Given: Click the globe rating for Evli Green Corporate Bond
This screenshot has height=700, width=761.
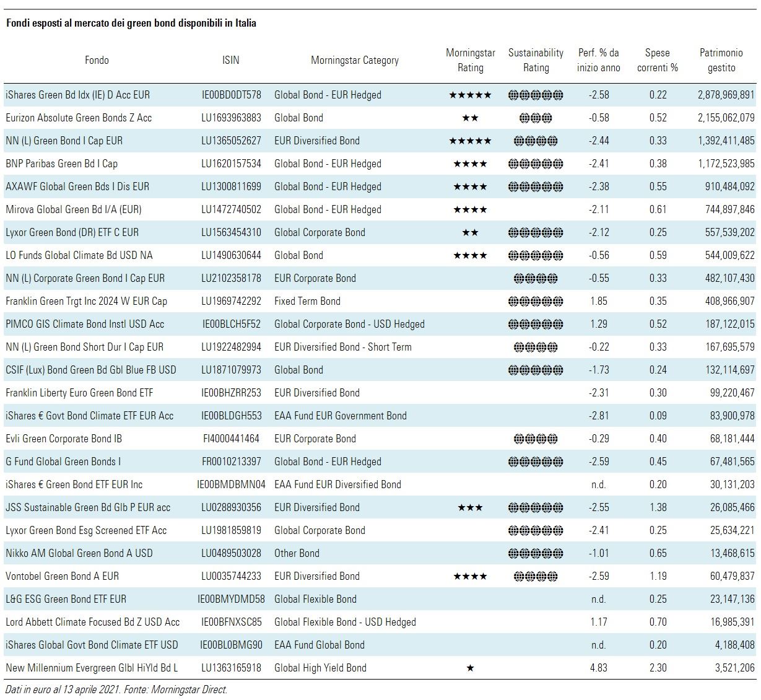Looking at the screenshot, I should click(x=536, y=439).
